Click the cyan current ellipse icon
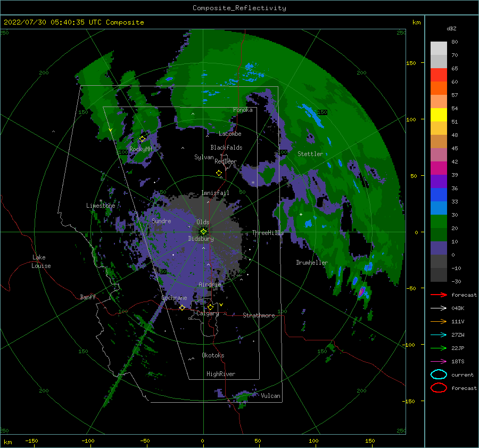Image resolution: width=479 pixels, height=448 pixels. 439,374
